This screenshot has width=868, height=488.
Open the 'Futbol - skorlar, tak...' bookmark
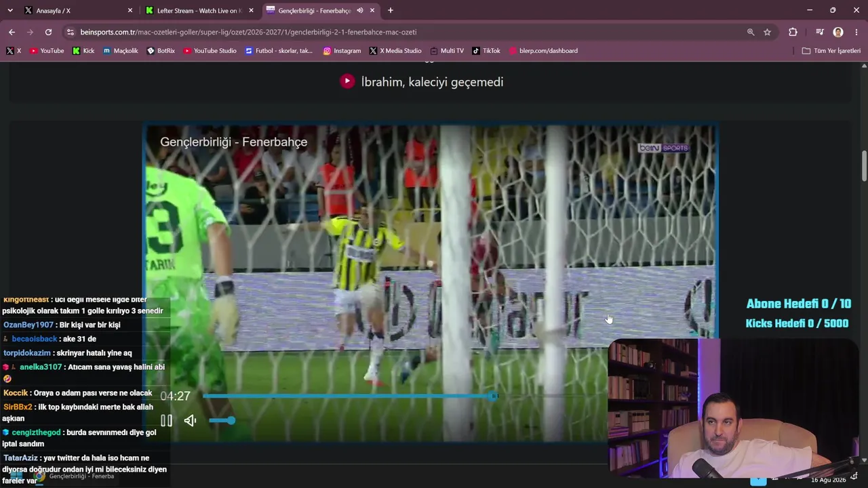(x=279, y=51)
